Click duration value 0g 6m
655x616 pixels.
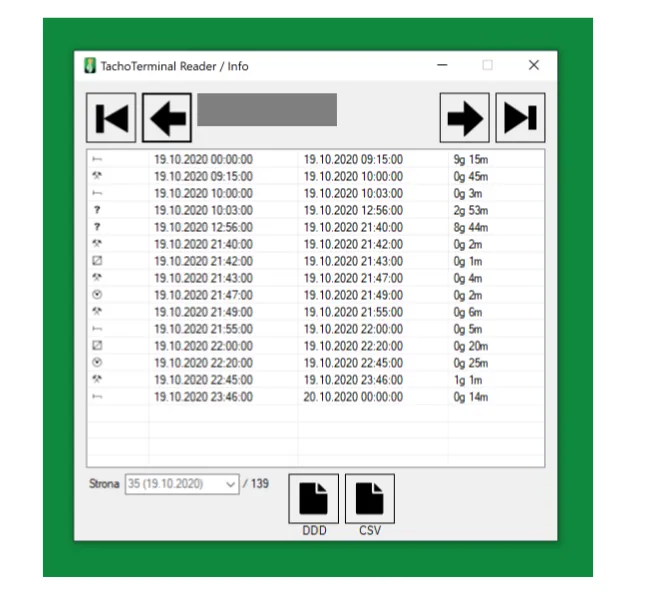click(x=468, y=312)
